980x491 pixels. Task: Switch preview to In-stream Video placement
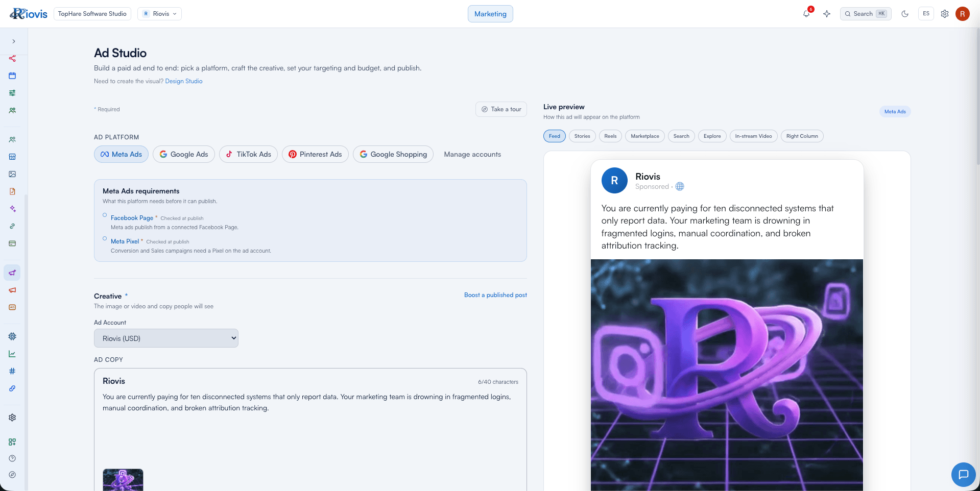(754, 136)
